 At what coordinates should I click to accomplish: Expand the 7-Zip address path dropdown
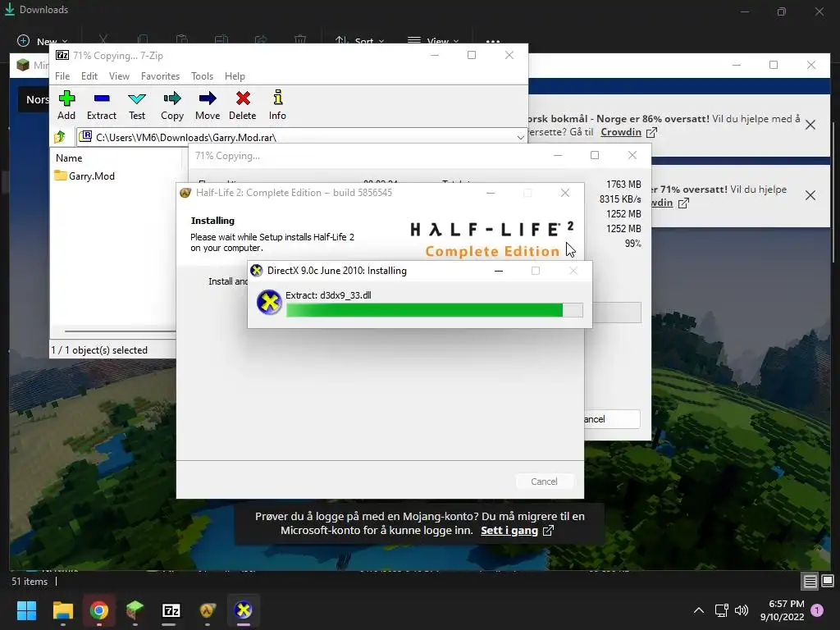coord(520,137)
